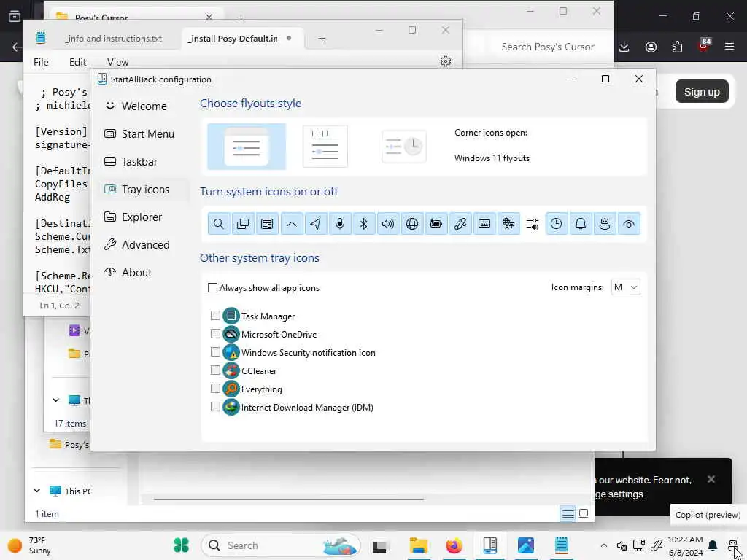Switch Explorer to details view icon
Image resolution: width=747 pixels, height=560 pixels.
568,514
